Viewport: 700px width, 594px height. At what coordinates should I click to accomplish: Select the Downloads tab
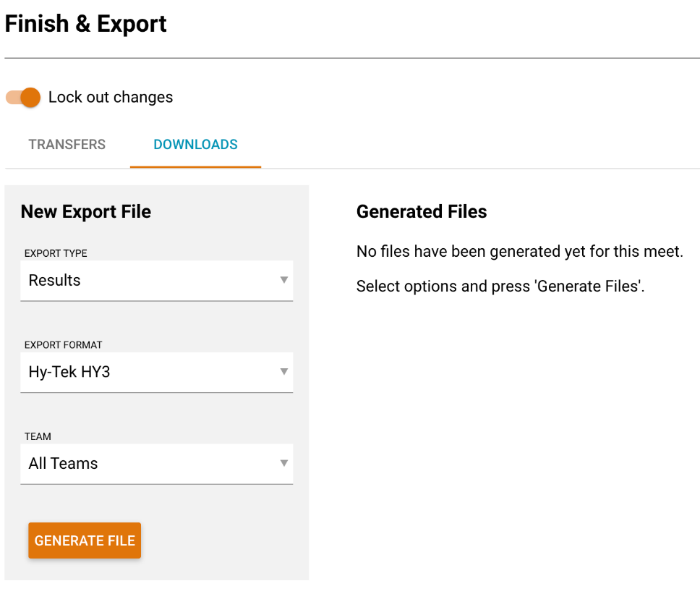pos(195,145)
